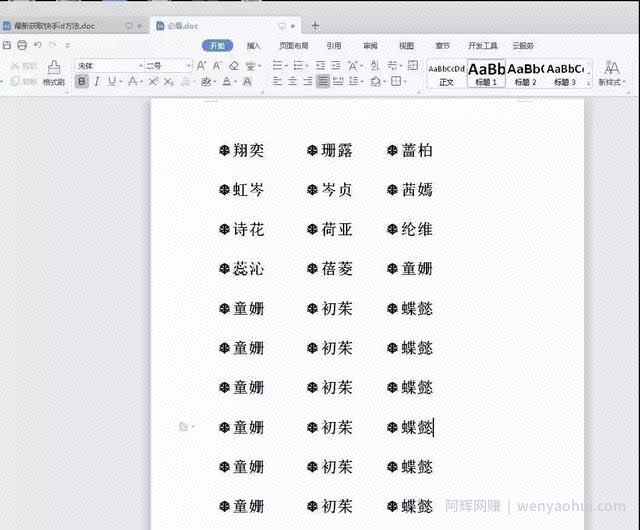The width and height of the screenshot is (640, 530).
Task: Click the Redo arrow icon
Action: pyautogui.click(x=53, y=45)
